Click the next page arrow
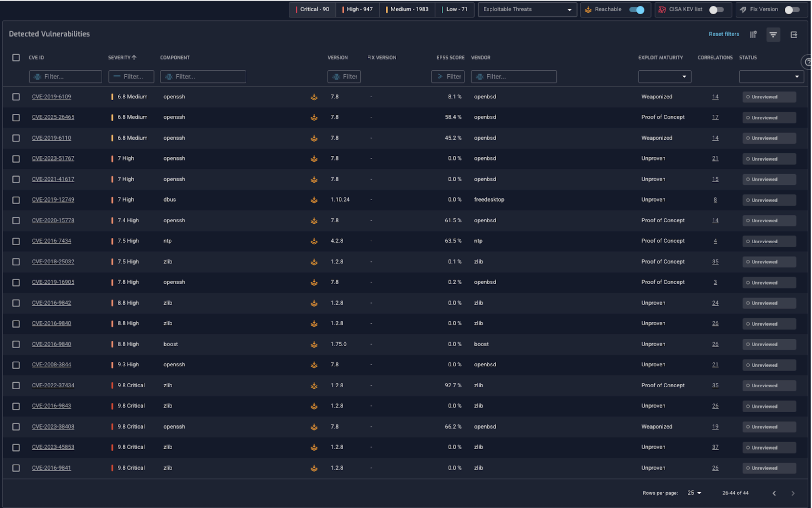This screenshot has width=812, height=508. (793, 493)
